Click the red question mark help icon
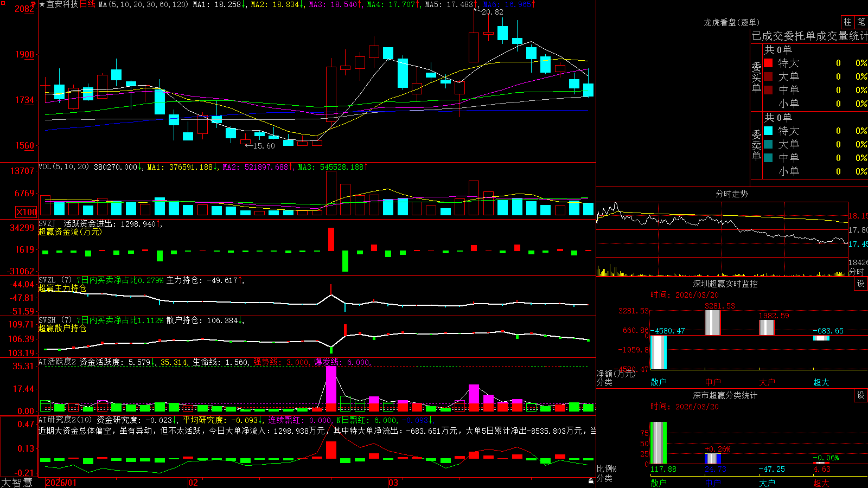This screenshot has height=488, width=868. tap(34, 4)
